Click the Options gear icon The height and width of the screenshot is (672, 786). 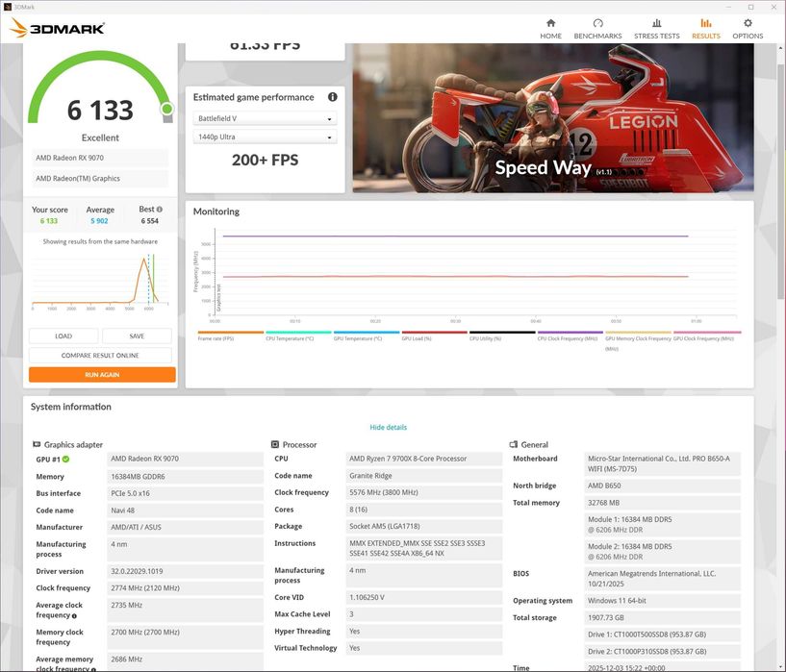click(x=748, y=23)
